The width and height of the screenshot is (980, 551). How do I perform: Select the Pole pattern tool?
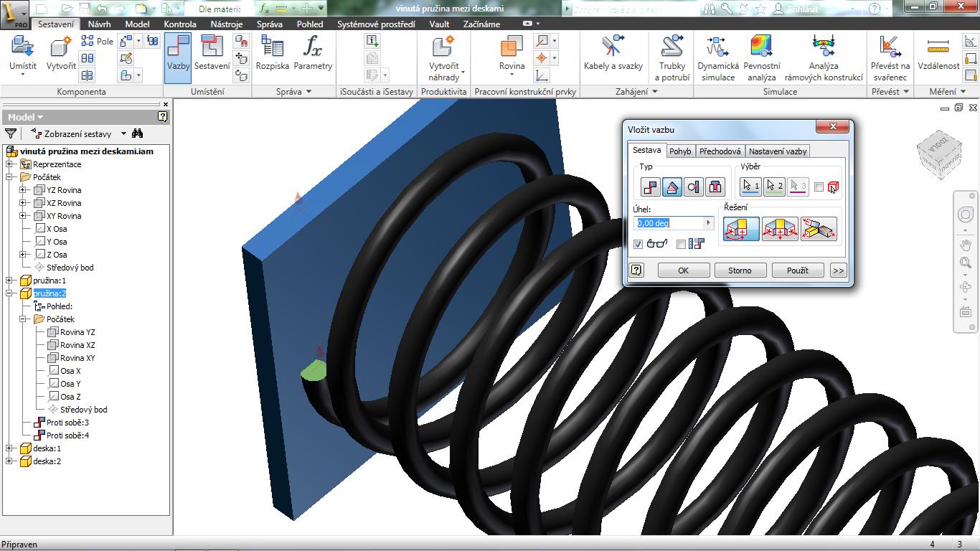click(98, 41)
